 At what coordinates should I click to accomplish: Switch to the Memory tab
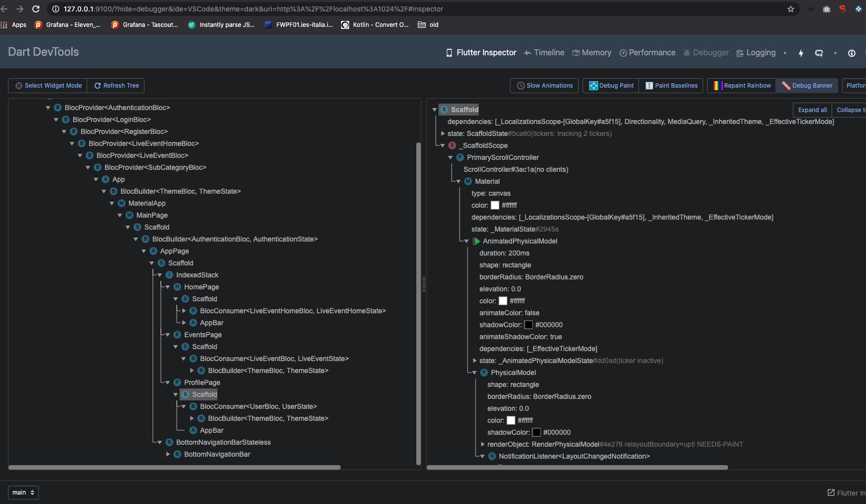click(592, 53)
